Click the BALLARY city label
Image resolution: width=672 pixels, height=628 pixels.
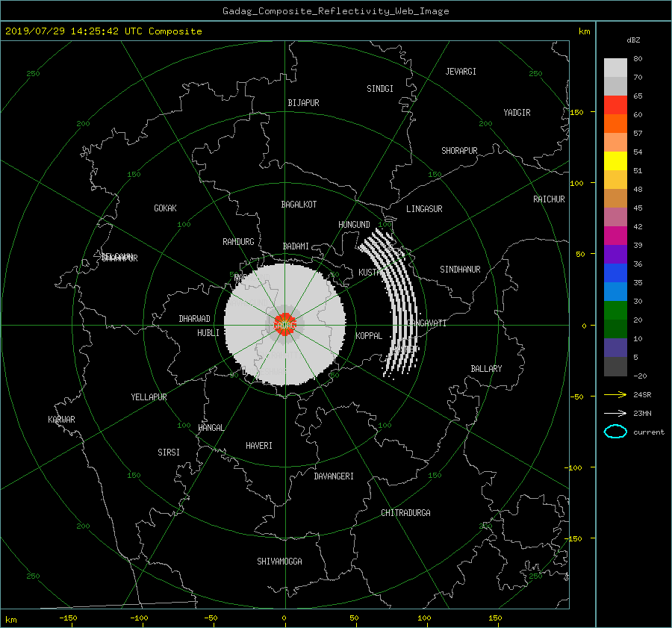pos(486,369)
